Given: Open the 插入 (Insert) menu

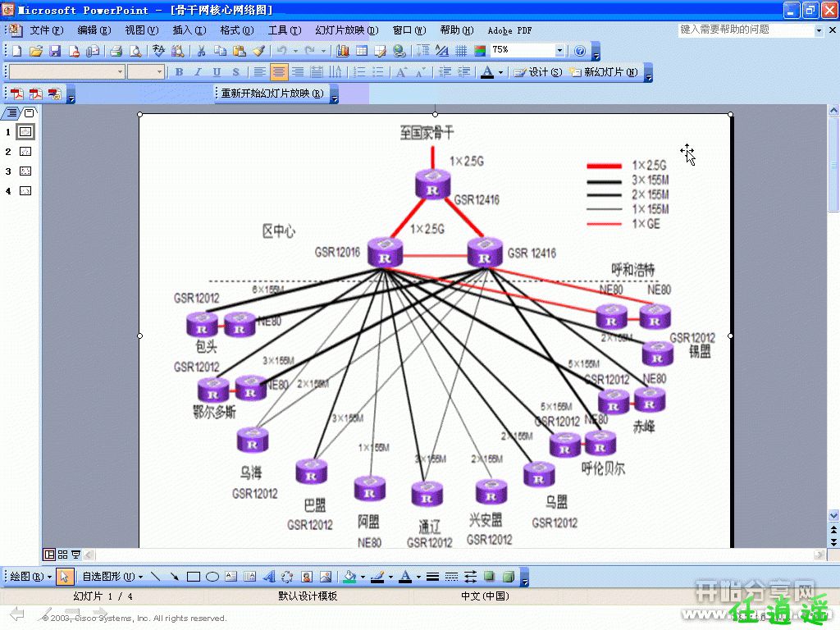Looking at the screenshot, I should [x=189, y=30].
